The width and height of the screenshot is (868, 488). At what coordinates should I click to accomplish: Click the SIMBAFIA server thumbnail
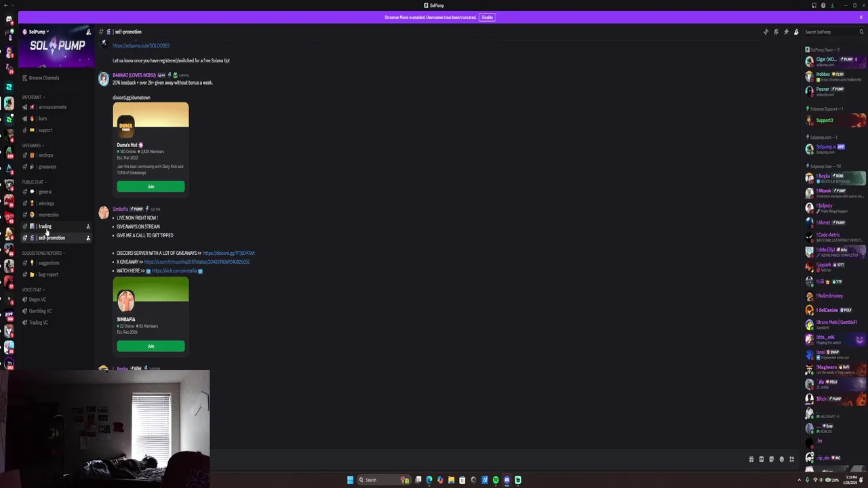pyautogui.click(x=126, y=300)
